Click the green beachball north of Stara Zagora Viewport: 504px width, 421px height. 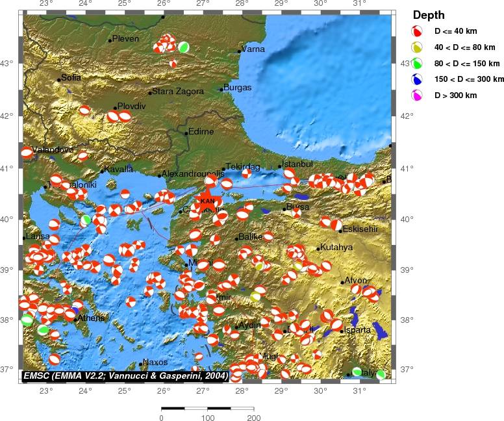coord(184,47)
